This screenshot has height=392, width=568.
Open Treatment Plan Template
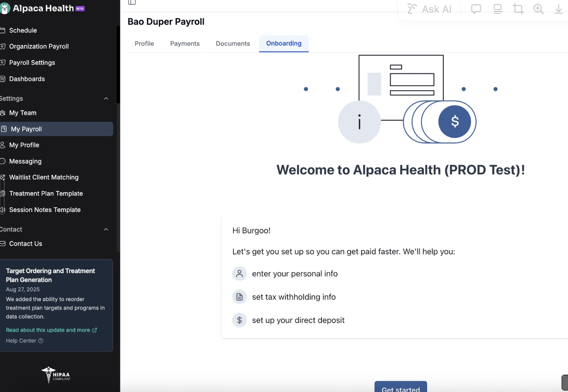[x=46, y=193]
